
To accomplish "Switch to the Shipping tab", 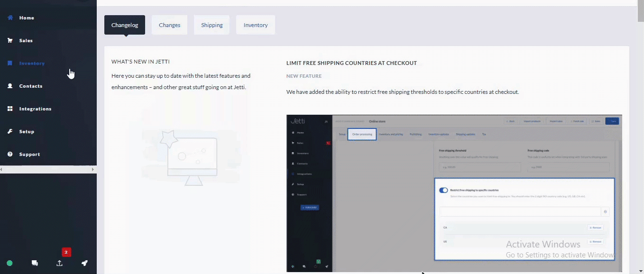I will (x=212, y=25).
